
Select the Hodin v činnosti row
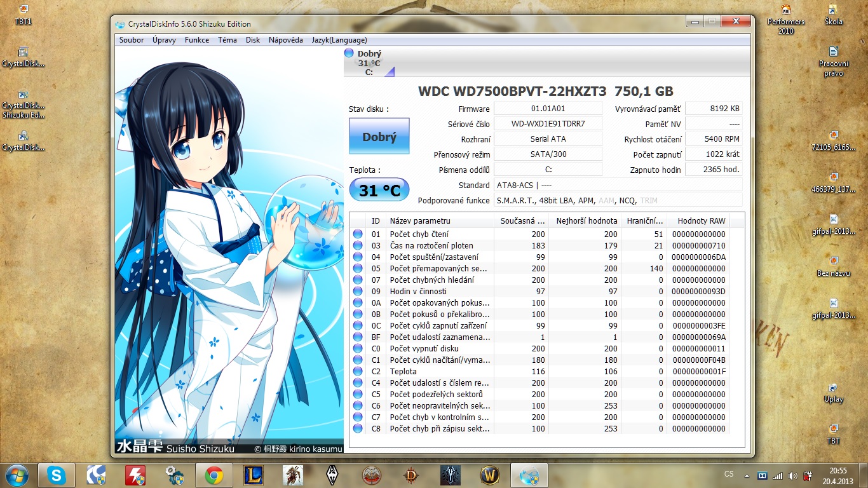tap(540, 292)
